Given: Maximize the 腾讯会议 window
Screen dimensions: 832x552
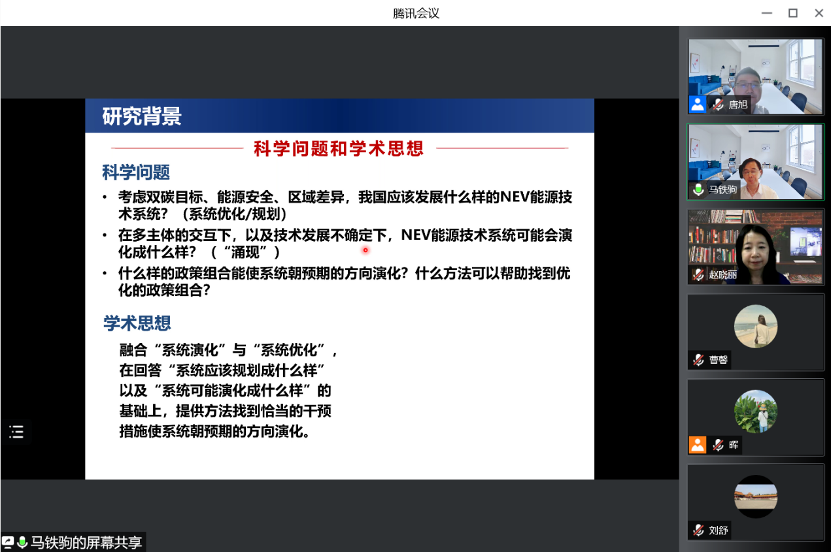Looking at the screenshot, I should (x=793, y=13).
